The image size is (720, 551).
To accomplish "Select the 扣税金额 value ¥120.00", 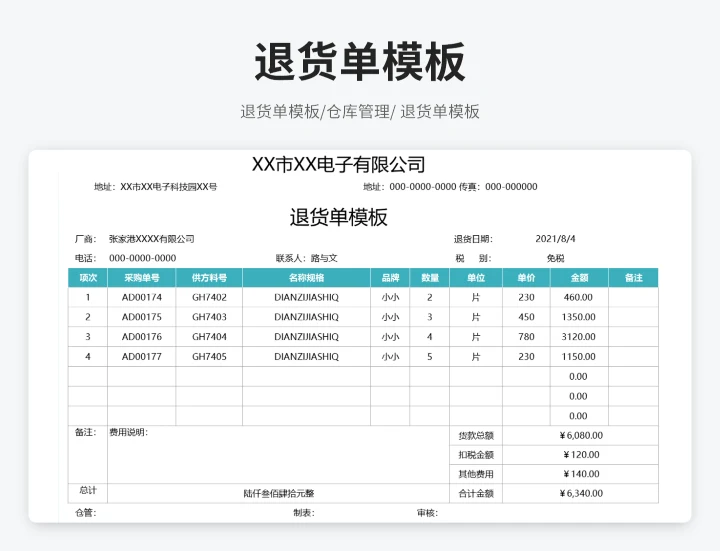I will pyautogui.click(x=581, y=455).
